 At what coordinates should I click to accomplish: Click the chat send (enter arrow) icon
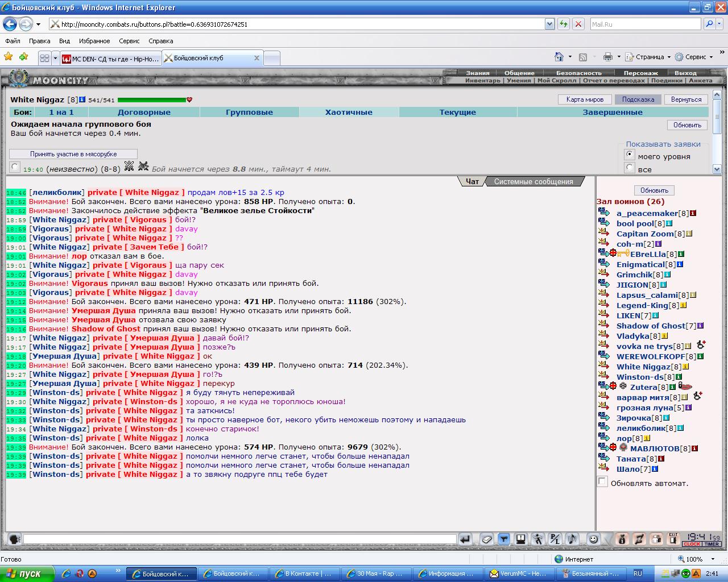pyautogui.click(x=465, y=539)
